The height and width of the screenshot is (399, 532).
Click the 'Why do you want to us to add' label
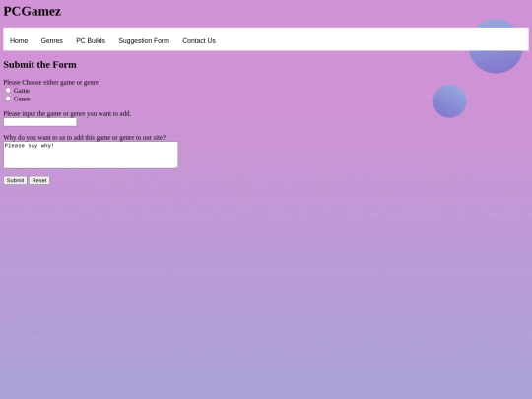(x=85, y=137)
